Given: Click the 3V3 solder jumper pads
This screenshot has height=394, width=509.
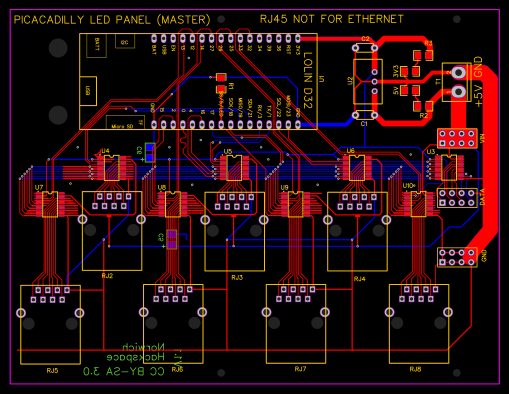Looking at the screenshot, I should [410, 71].
